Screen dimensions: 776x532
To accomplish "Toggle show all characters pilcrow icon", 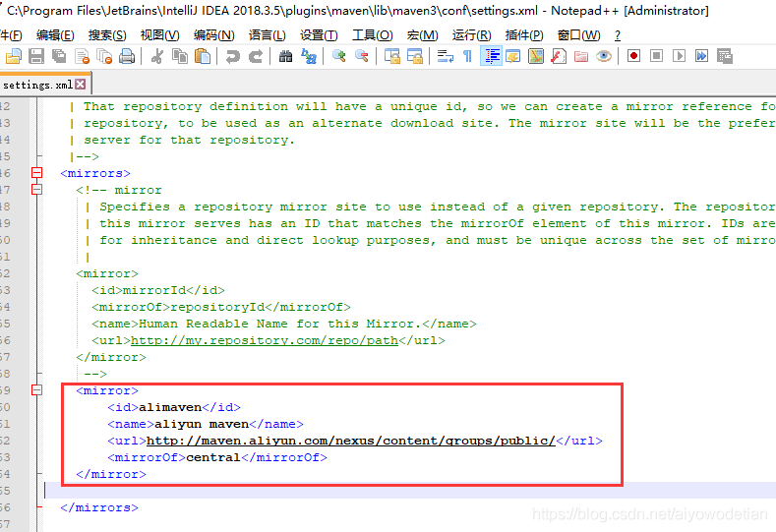I will [x=468, y=56].
